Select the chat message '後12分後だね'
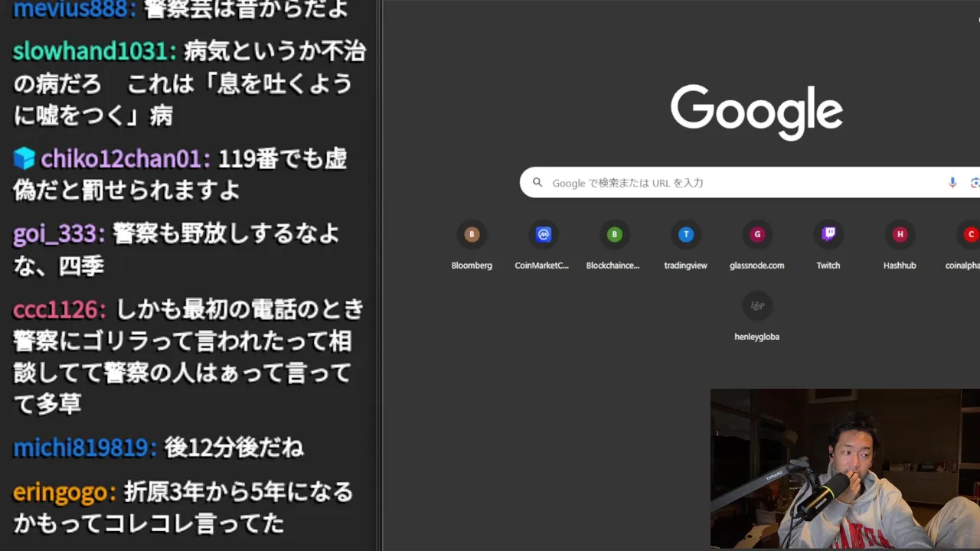This screenshot has height=551, width=980. coord(234,447)
